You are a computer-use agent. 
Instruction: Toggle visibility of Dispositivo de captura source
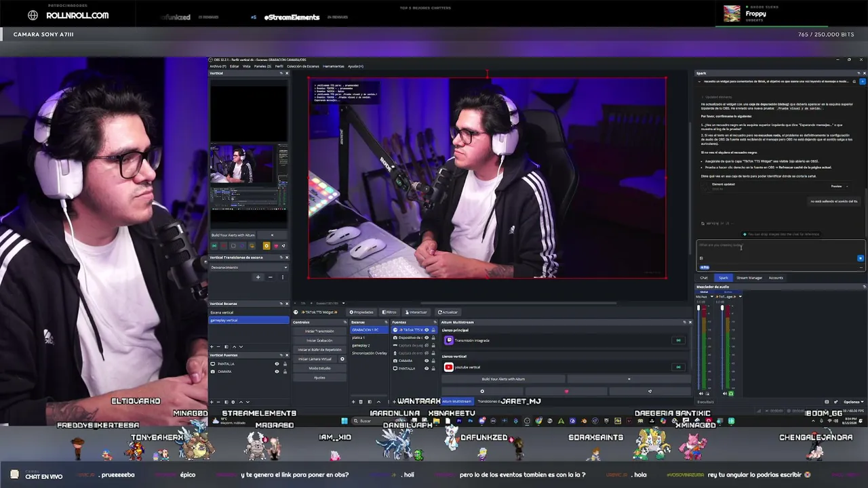427,338
